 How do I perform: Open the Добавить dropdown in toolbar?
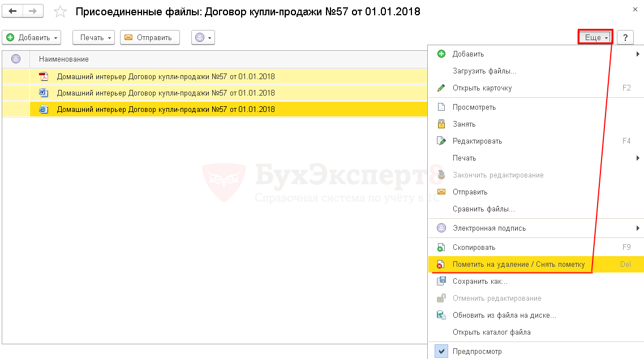[x=32, y=37]
